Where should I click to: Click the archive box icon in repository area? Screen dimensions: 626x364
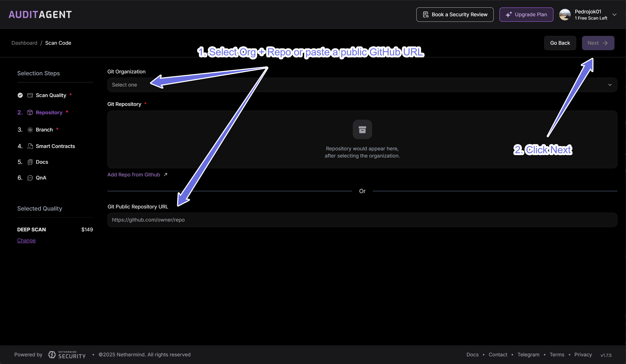pyautogui.click(x=362, y=130)
